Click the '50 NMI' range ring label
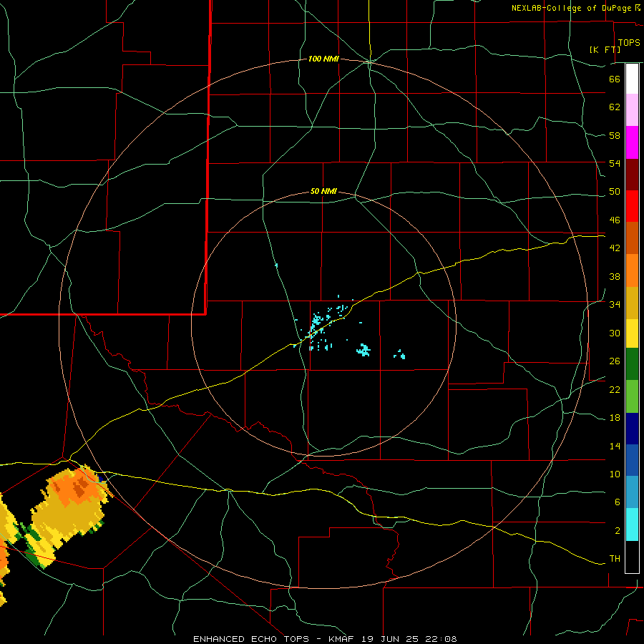Screen dimensions: 644x644 [323, 191]
